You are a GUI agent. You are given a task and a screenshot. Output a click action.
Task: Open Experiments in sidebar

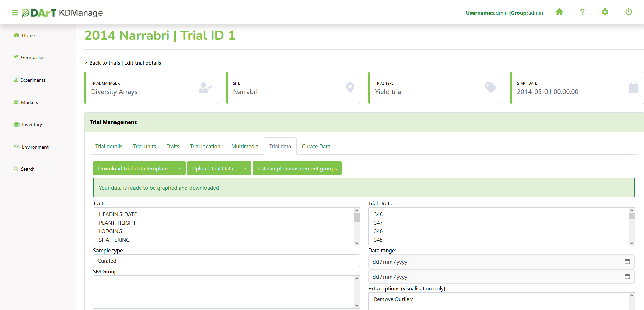click(33, 80)
